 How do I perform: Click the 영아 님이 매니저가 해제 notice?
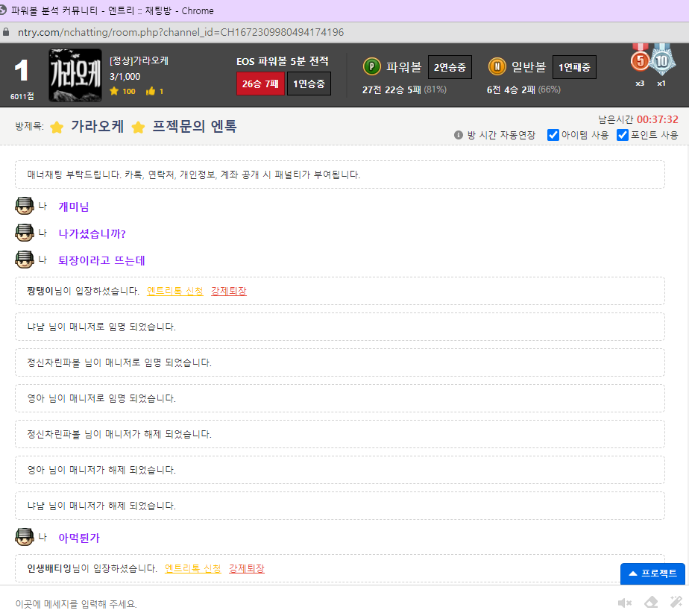[x=340, y=470]
